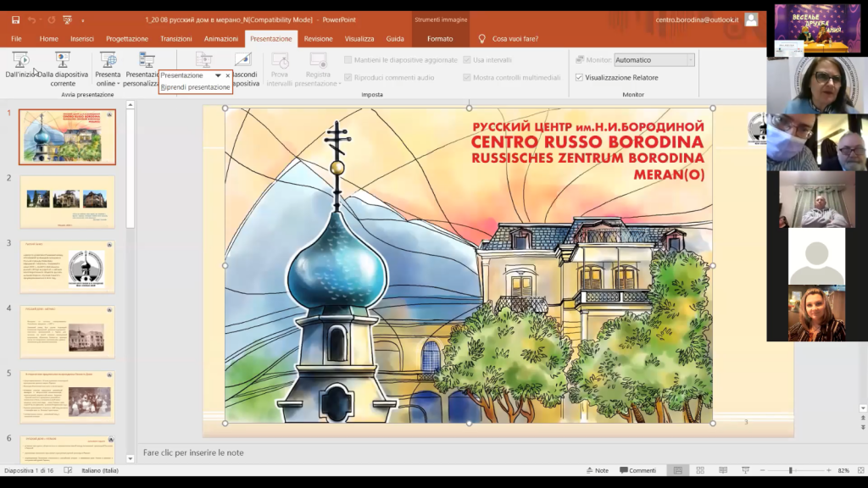Expand the floating Presentazione toolbar dropdown arrow

218,75
